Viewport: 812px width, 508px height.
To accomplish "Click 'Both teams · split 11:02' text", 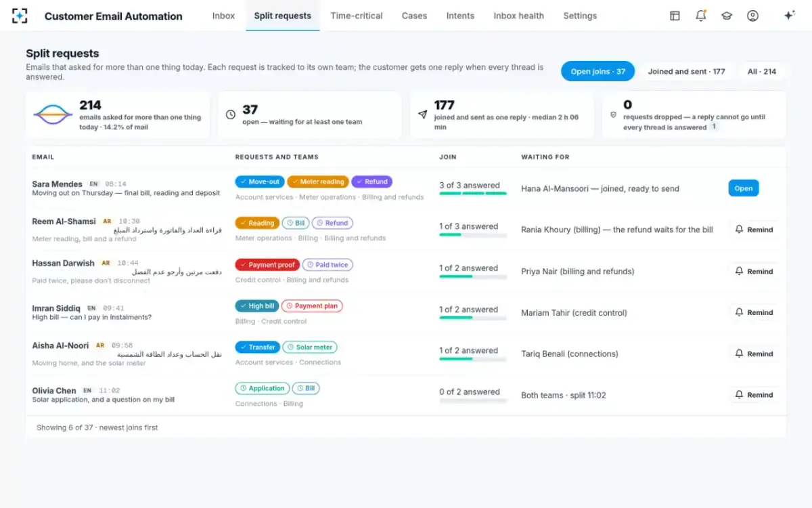I will [x=564, y=395].
